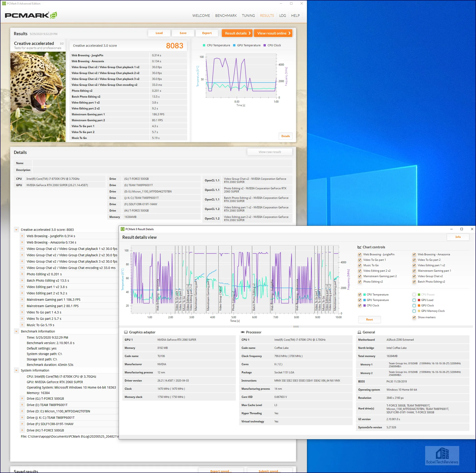Screen dimensions: 476x473
Task: Click the Info button in Result Details
Action: (458, 237)
